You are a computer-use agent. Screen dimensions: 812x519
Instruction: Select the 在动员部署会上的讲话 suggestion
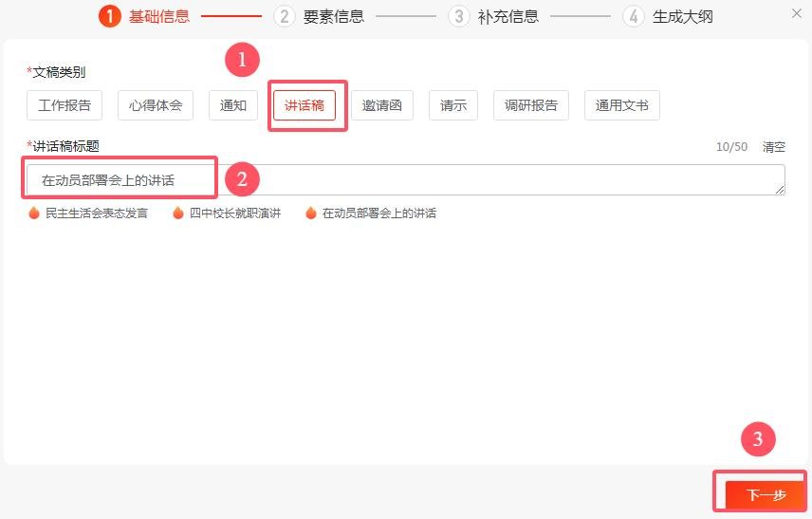[379, 213]
